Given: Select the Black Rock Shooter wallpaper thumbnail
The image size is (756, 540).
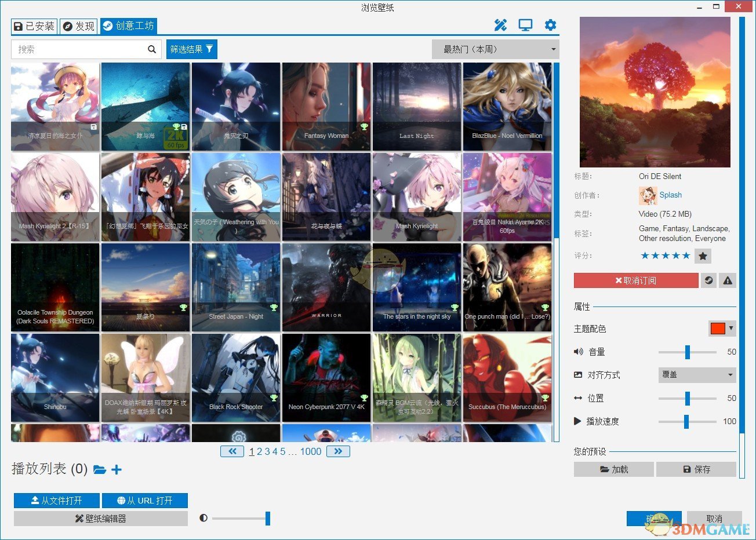Looking at the screenshot, I should tap(236, 377).
